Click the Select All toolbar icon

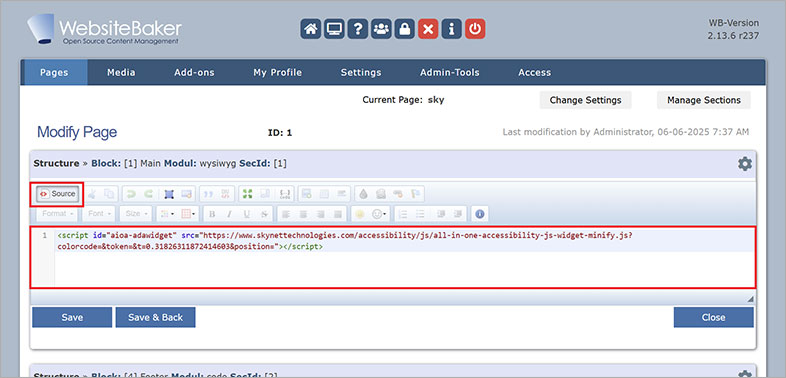click(x=169, y=194)
